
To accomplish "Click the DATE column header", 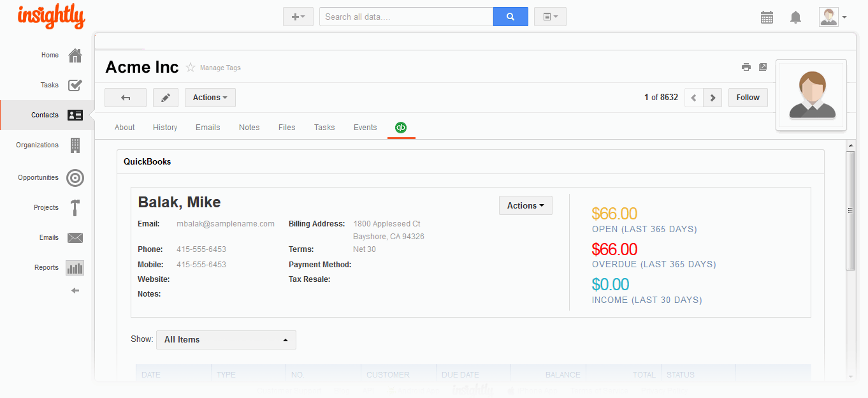I will point(151,375).
